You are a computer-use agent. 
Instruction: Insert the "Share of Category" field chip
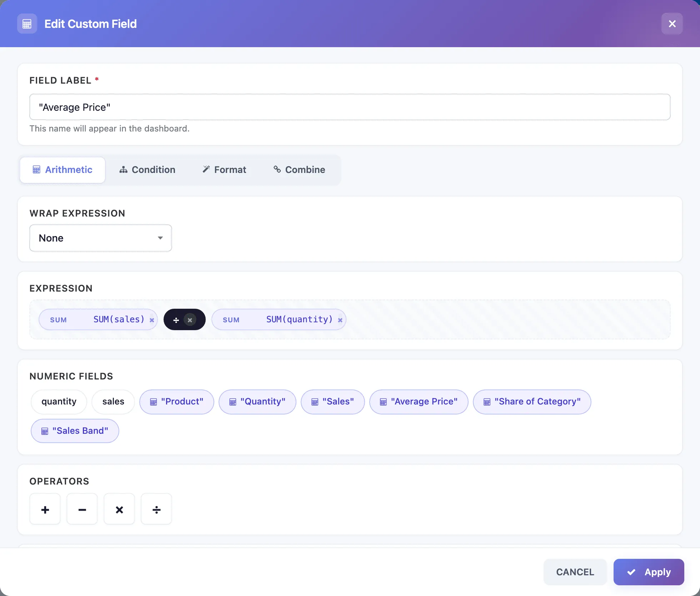pyautogui.click(x=532, y=402)
